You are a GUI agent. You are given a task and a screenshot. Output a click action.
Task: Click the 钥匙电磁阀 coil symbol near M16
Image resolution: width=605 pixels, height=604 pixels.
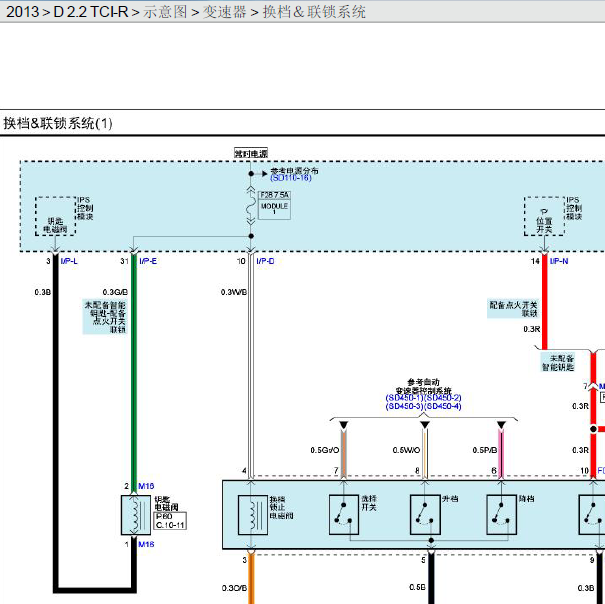[136, 515]
